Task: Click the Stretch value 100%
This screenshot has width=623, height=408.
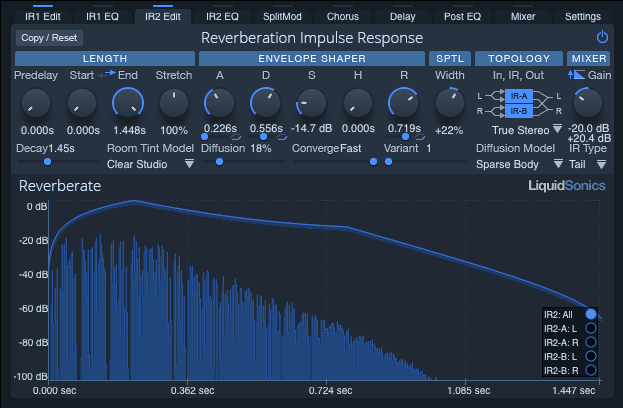Action: 174,130
